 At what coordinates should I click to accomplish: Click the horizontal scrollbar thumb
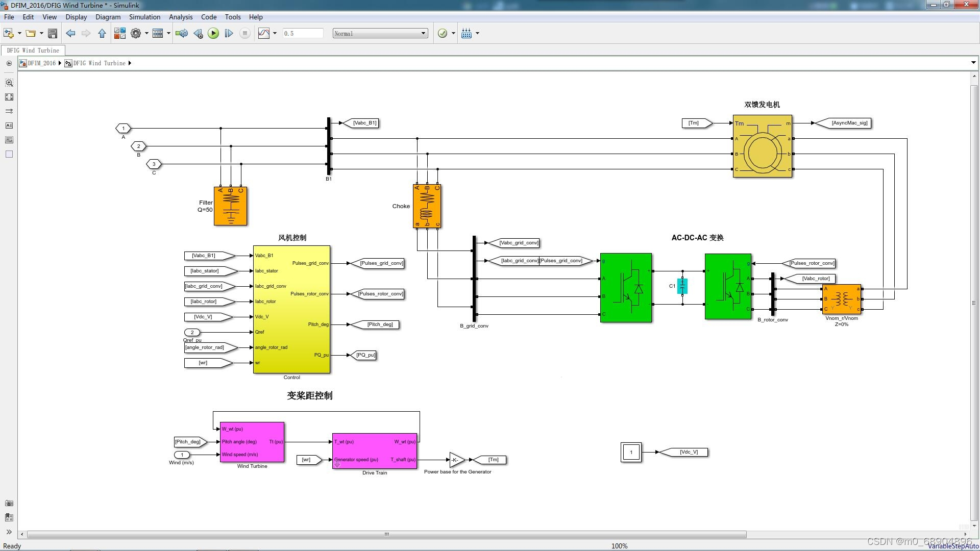click(x=386, y=534)
